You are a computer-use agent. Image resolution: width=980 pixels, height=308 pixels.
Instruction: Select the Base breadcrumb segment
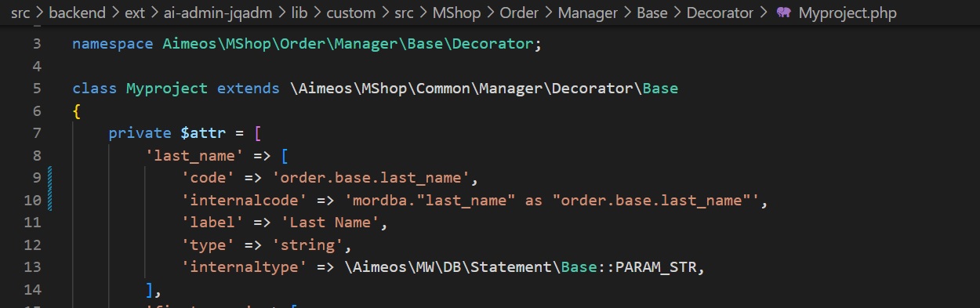click(652, 13)
